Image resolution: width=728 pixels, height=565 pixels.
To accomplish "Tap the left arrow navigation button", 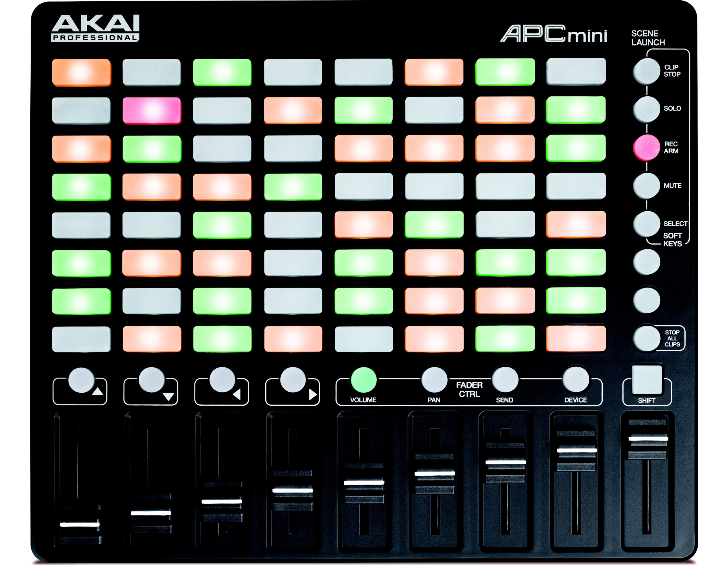I will [x=222, y=380].
